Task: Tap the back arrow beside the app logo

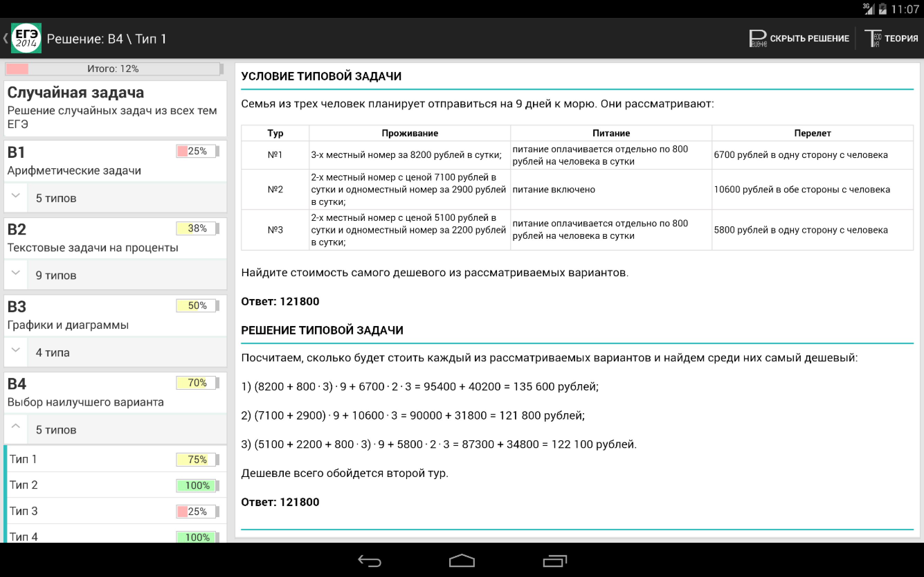Action: [x=5, y=38]
